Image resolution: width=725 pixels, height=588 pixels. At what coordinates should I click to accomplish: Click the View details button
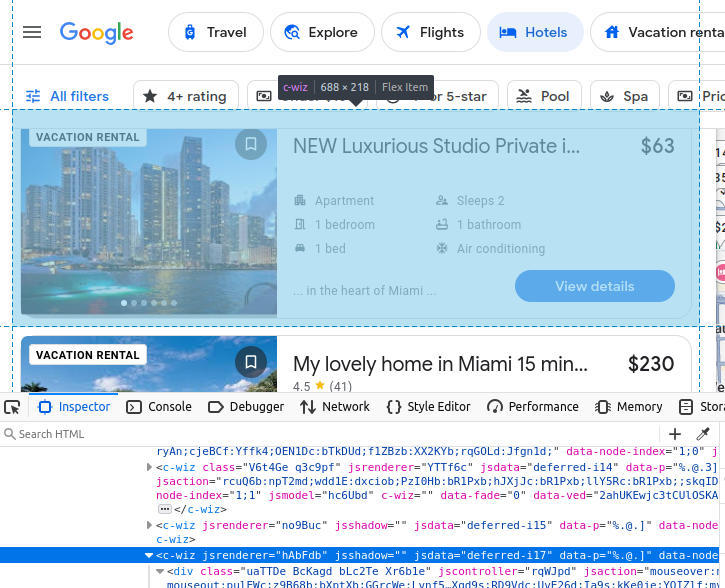594,286
